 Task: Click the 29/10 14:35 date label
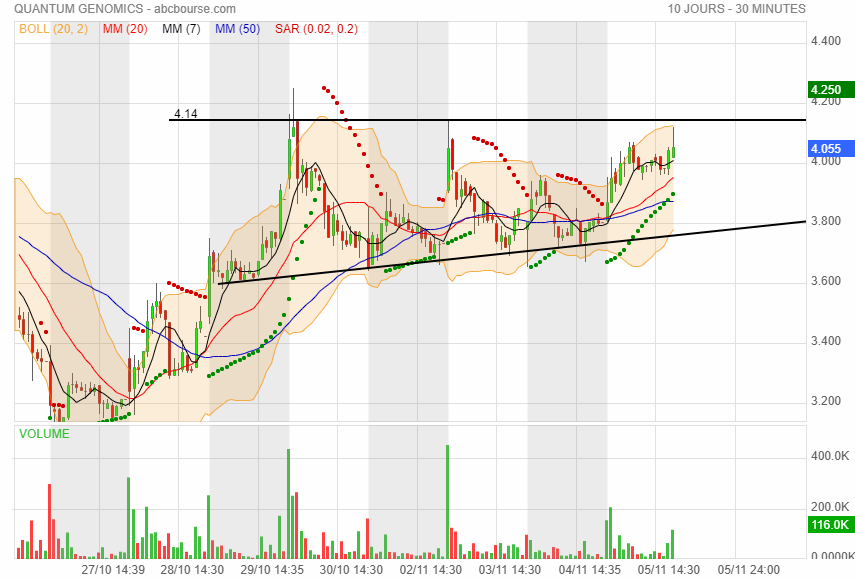coord(272,570)
